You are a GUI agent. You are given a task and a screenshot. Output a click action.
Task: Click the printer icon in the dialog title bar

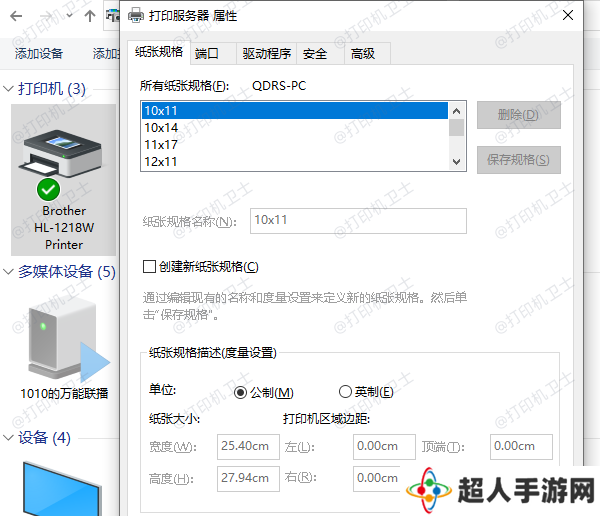(136, 16)
